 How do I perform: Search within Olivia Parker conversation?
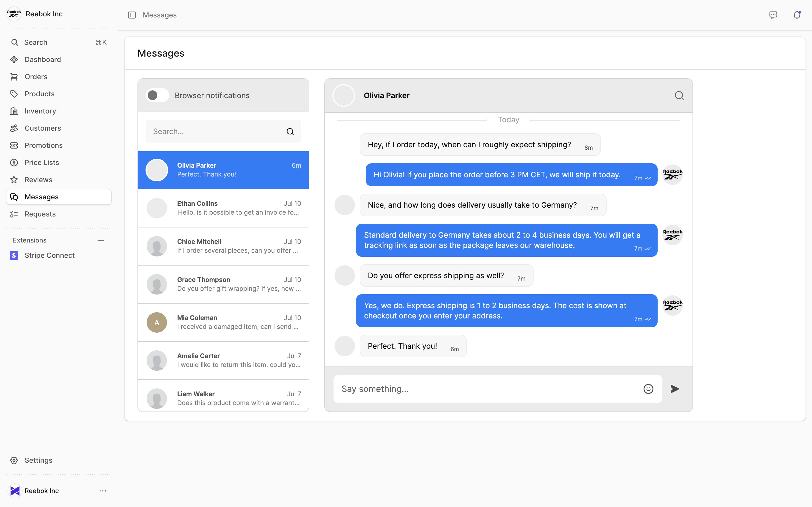[679, 96]
